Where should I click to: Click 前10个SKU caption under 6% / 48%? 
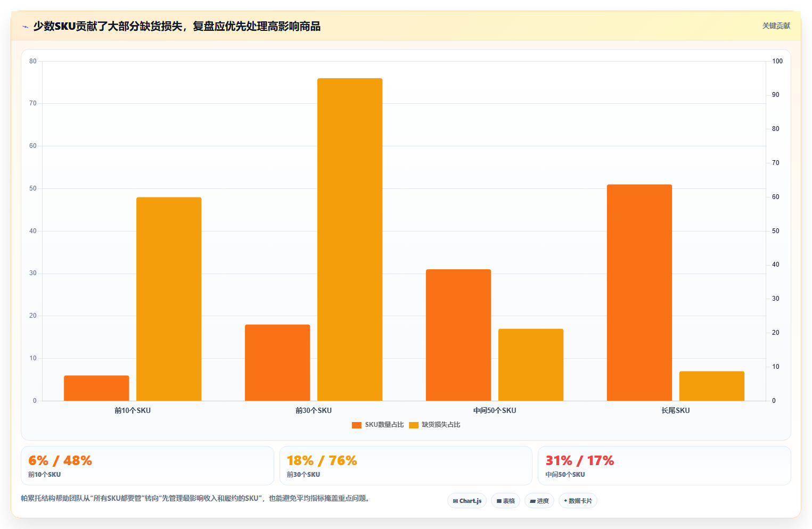[x=44, y=474]
